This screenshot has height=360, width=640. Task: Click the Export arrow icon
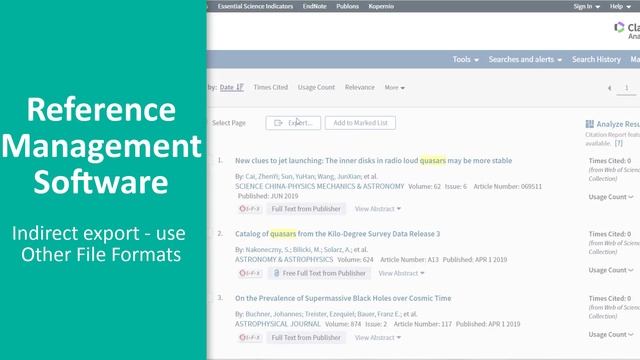(278, 123)
